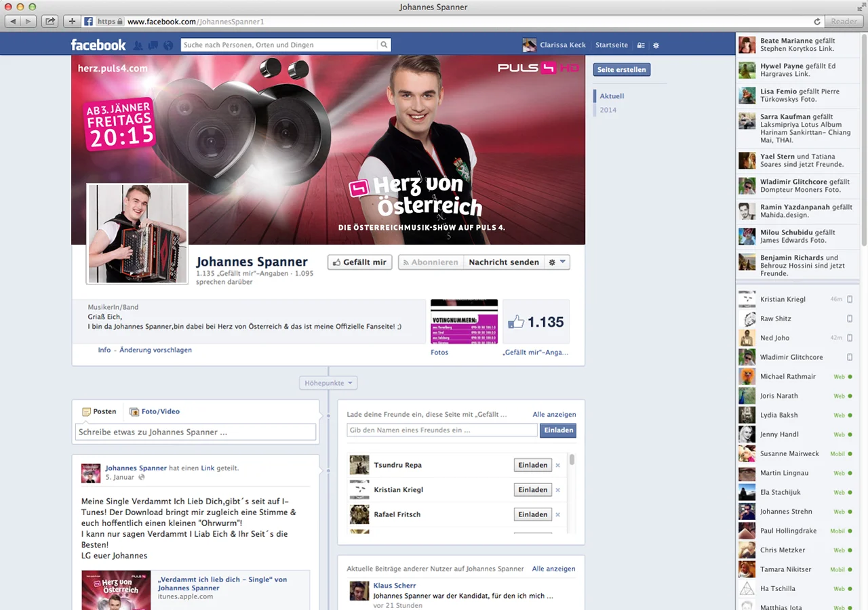Go back with Safari's back arrow
Screen dimensions: 868x610
[x=13, y=22]
